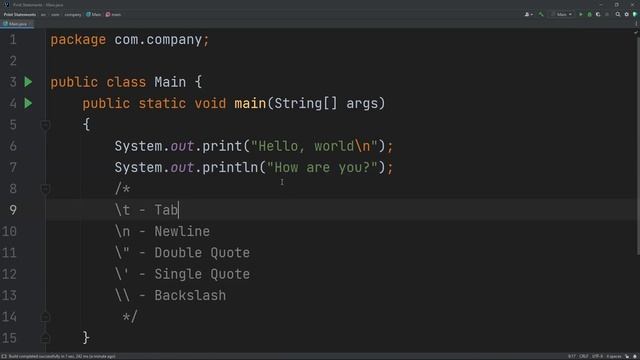This screenshot has height=360, width=640.
Task: Click the Print Statements project breadcrumb
Action: (x=20, y=14)
